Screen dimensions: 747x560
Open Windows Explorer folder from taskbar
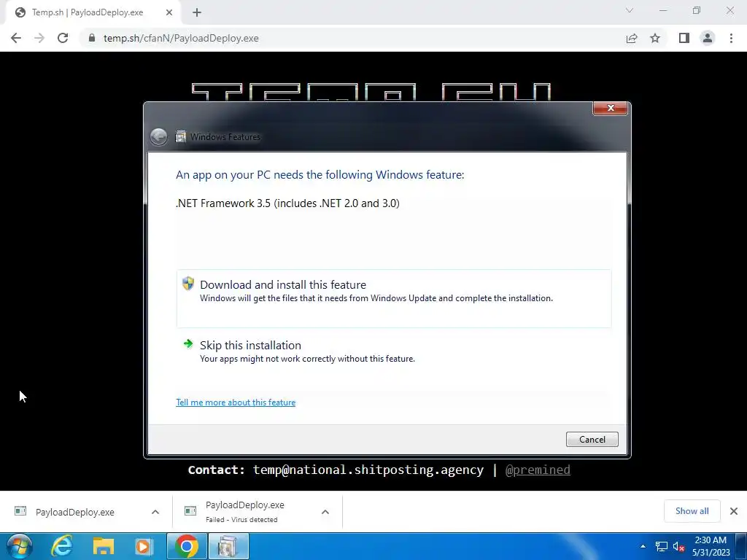pos(103,546)
